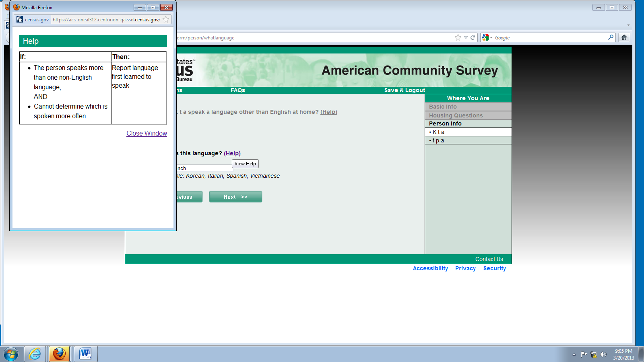Open the FAQs menu item
Image resolution: width=644 pixels, height=362 pixels.
tap(237, 90)
